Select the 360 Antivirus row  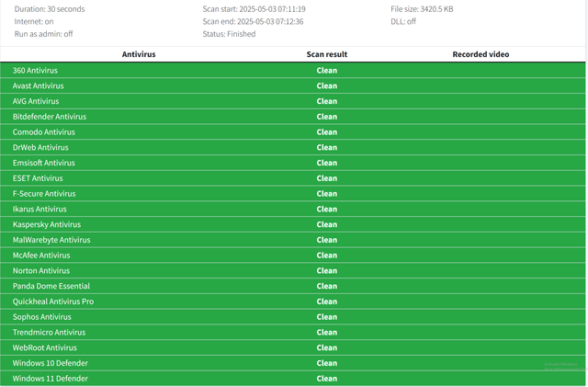point(292,70)
